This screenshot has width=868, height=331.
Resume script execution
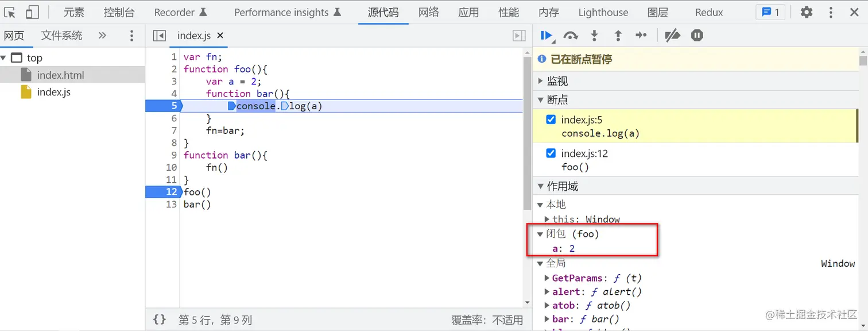point(547,36)
